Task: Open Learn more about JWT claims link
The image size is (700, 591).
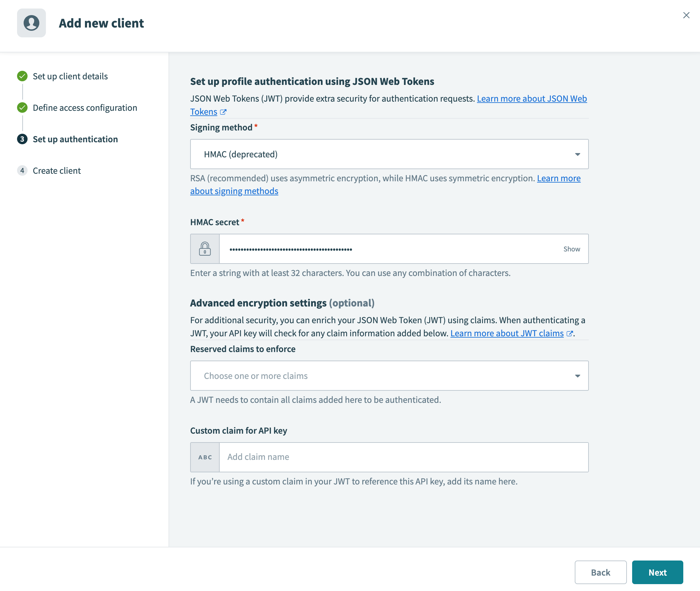Action: pos(507,333)
